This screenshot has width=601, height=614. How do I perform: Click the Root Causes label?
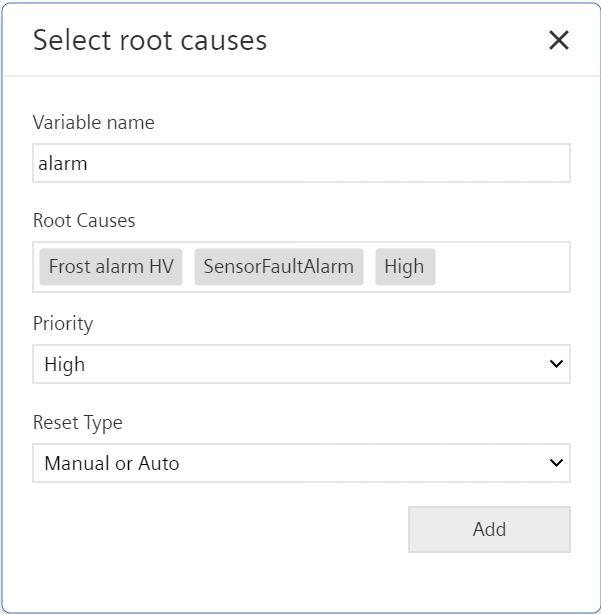point(84,220)
